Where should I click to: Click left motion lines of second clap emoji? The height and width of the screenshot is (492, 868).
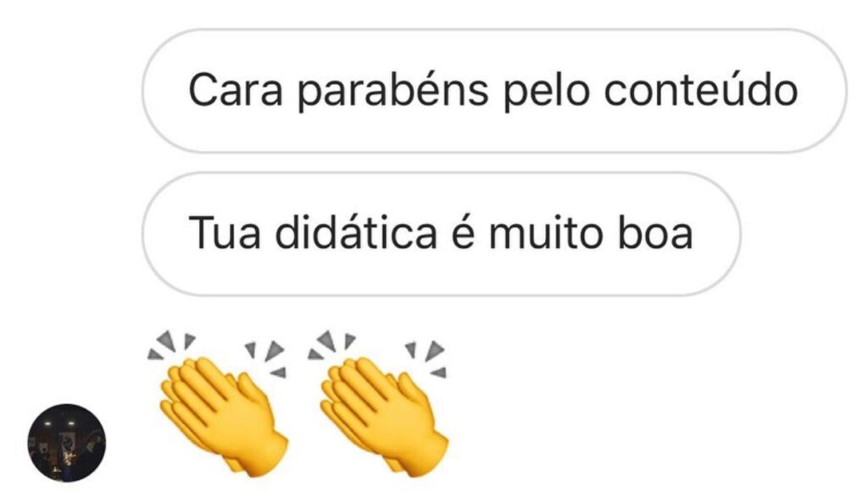(x=331, y=344)
